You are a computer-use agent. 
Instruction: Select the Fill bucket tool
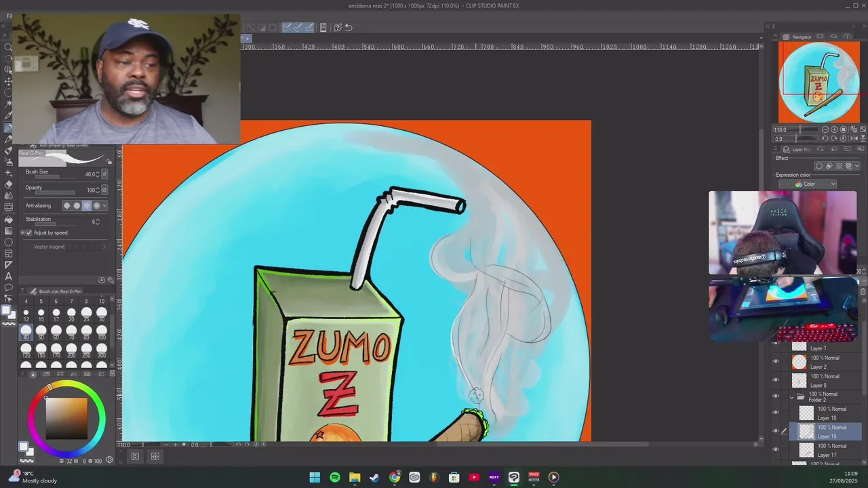(8, 220)
